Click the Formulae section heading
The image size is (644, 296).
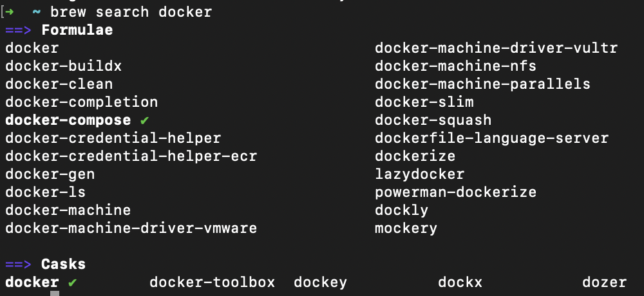(x=77, y=30)
